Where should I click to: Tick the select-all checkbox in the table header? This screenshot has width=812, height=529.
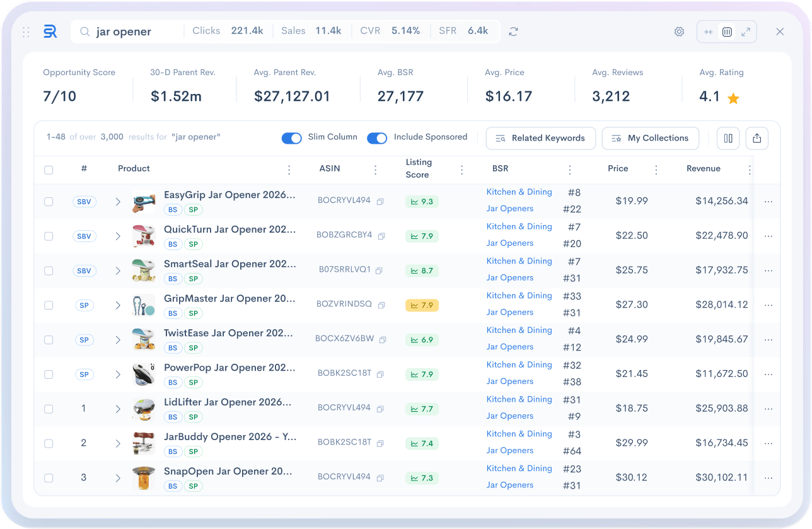click(49, 170)
